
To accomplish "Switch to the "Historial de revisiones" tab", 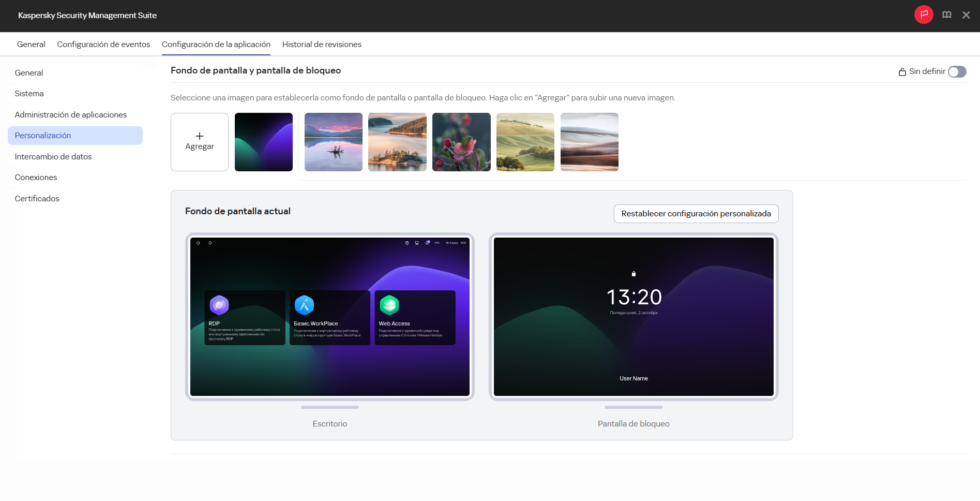I will pyautogui.click(x=322, y=44).
